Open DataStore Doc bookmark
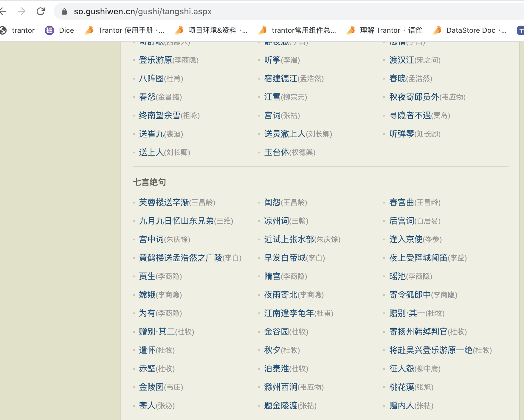 tap(470, 30)
